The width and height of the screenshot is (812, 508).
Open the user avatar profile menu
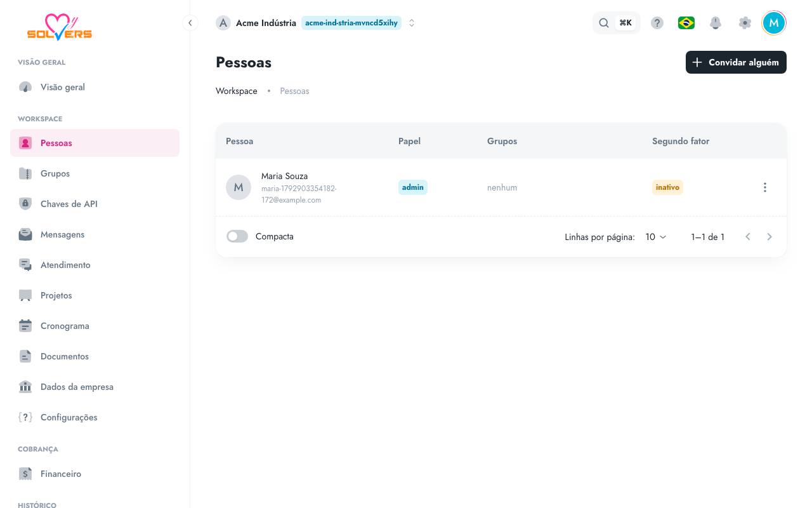coord(774,23)
